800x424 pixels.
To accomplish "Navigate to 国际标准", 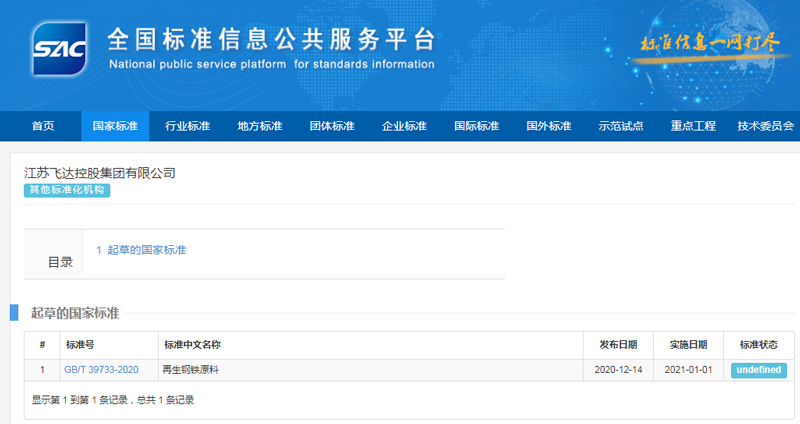I will click(477, 126).
